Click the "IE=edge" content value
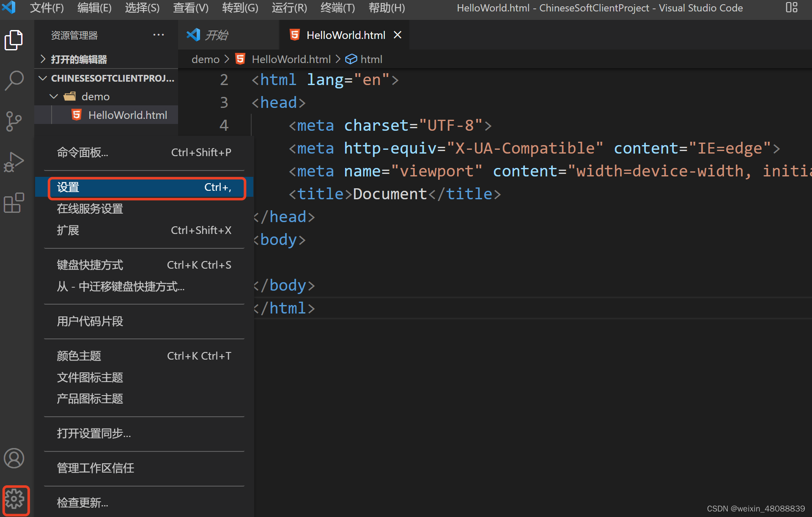The height and width of the screenshot is (517, 812). [730, 148]
